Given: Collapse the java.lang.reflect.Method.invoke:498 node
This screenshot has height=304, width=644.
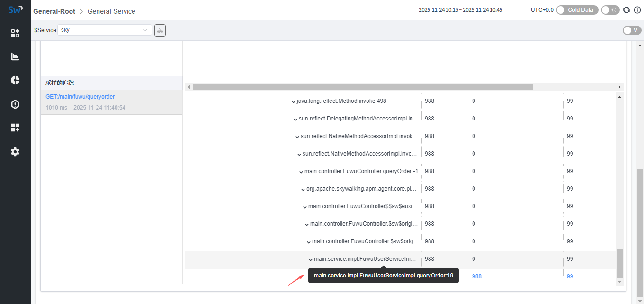Looking at the screenshot, I should pyautogui.click(x=294, y=101).
